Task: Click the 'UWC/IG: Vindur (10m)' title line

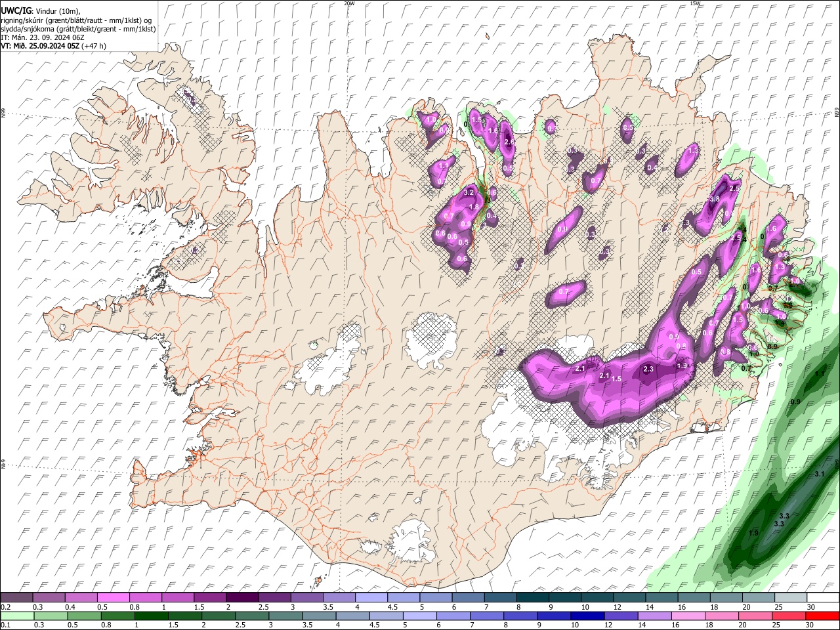Action: [x=41, y=11]
